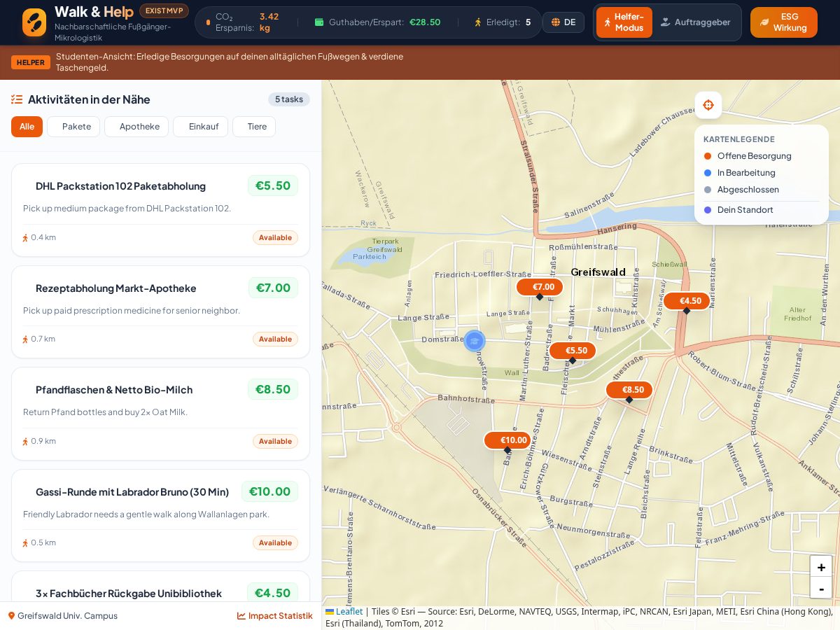Switch to Auftraggeber mode
This screenshot has width=840, height=630.
[x=696, y=22]
